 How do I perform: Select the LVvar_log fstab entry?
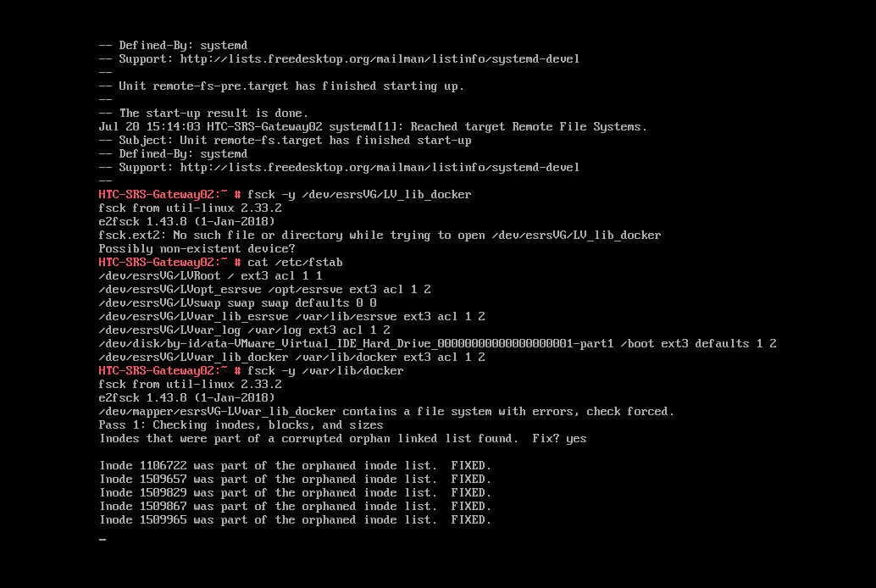point(244,330)
